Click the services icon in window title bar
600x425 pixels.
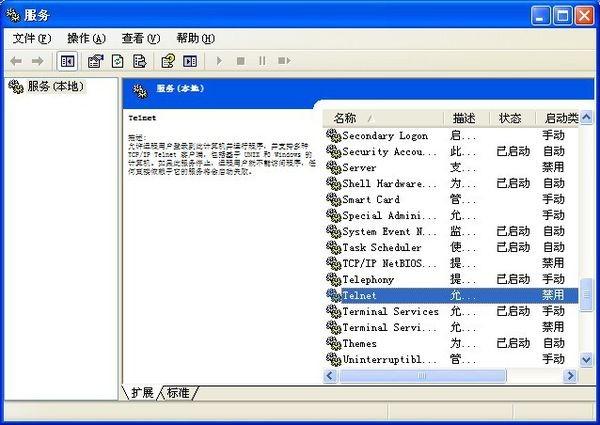tap(13, 15)
